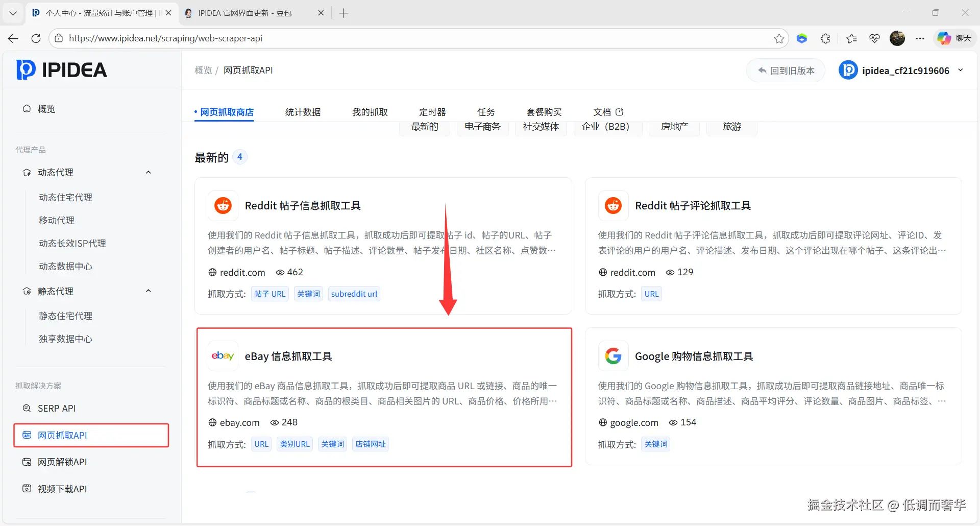Viewport: 980px width, 526px height.
Task: Expand the ipidea_cf21c919606 account dropdown
Action: (x=961, y=70)
